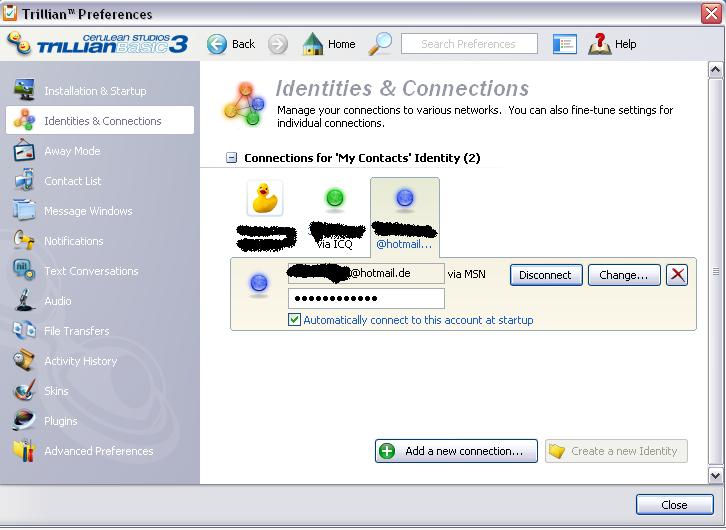Click the Home house icon
The height and width of the screenshot is (530, 726).
click(x=313, y=44)
